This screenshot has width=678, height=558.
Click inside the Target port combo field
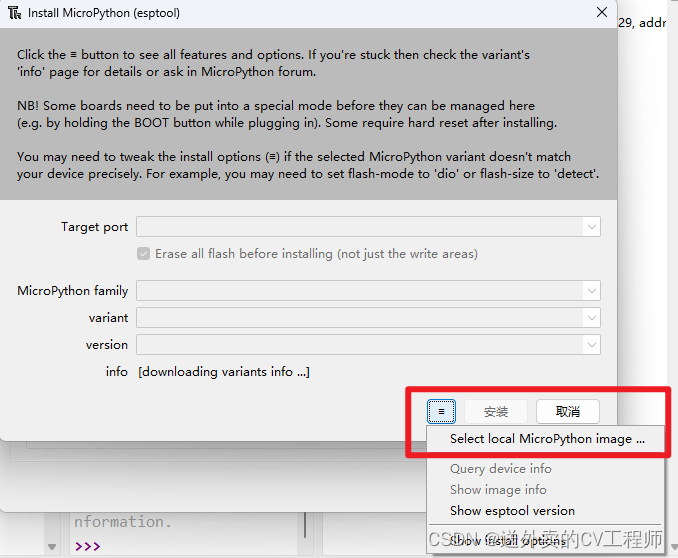coord(368,227)
